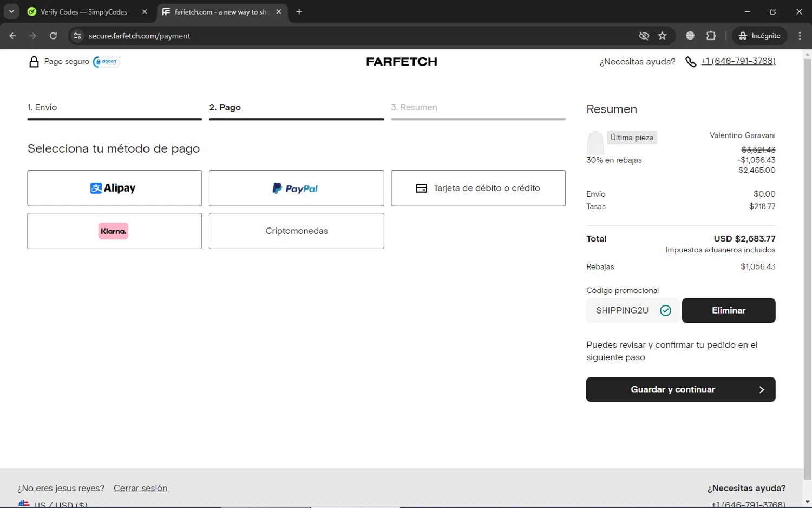View site information icon in address bar
The image size is (812, 508).
pyautogui.click(x=77, y=36)
